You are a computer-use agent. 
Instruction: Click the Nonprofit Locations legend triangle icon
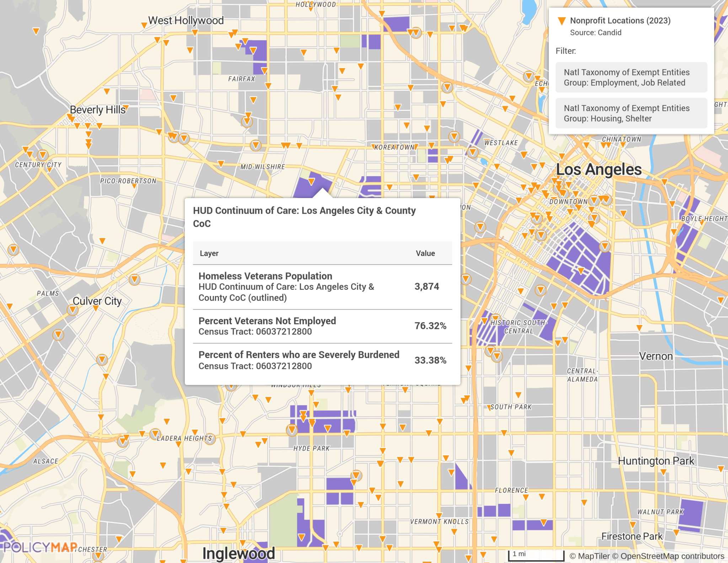[x=562, y=21]
